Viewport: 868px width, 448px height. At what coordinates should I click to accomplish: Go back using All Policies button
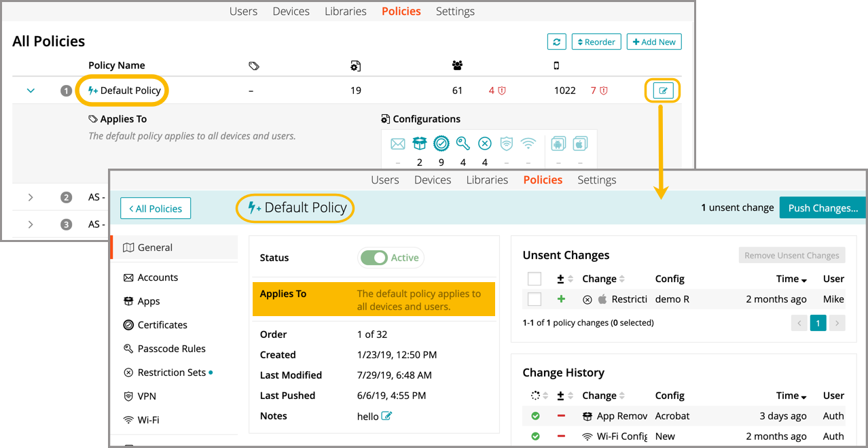[x=156, y=209]
